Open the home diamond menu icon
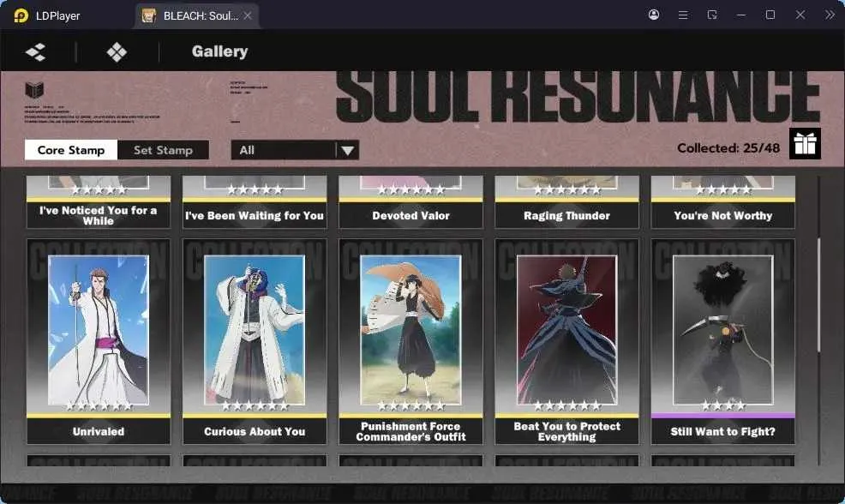Screen dimensions: 845x504 pos(117,51)
